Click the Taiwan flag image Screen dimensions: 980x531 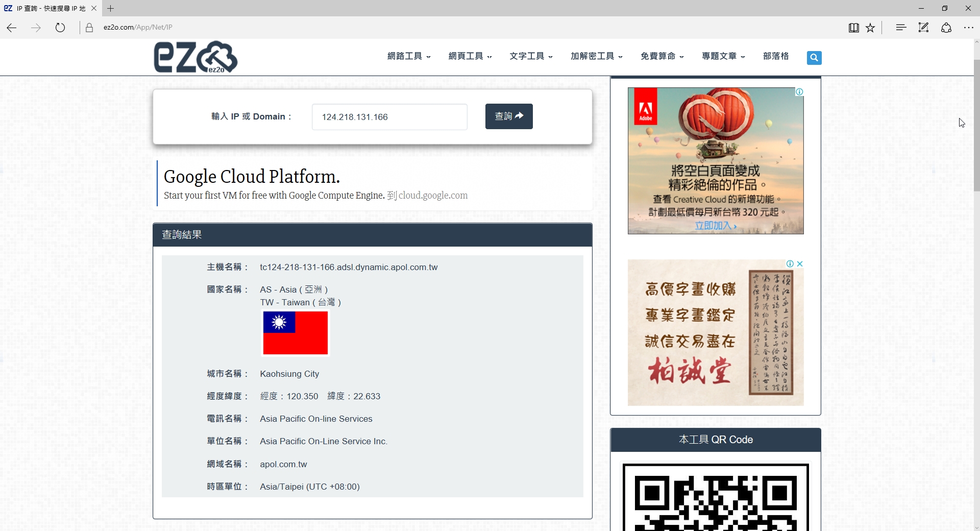(296, 333)
